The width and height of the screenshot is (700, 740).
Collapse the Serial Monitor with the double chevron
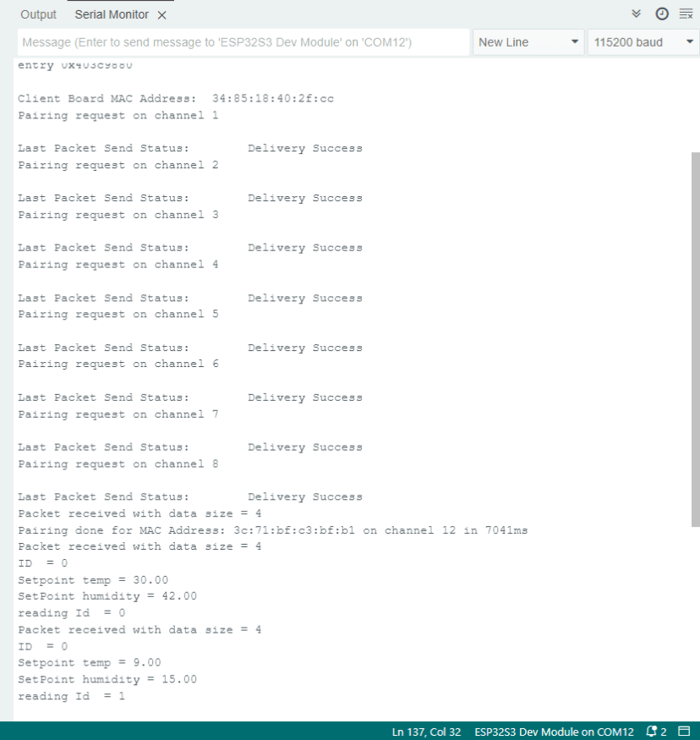point(637,14)
